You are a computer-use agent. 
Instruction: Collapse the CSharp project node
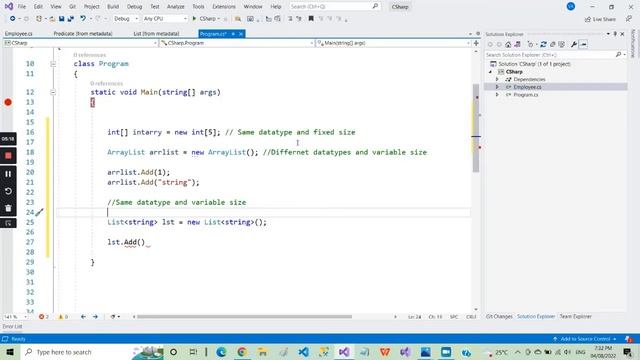pos(491,72)
